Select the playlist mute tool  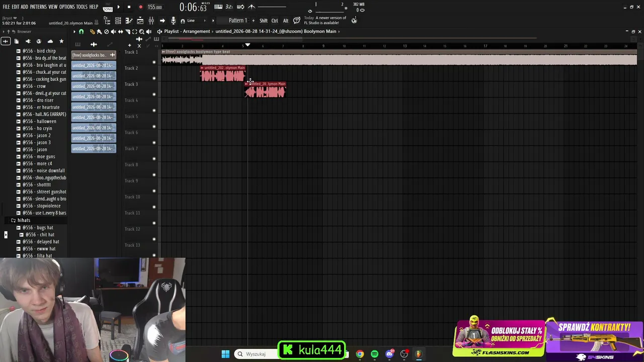(x=113, y=32)
